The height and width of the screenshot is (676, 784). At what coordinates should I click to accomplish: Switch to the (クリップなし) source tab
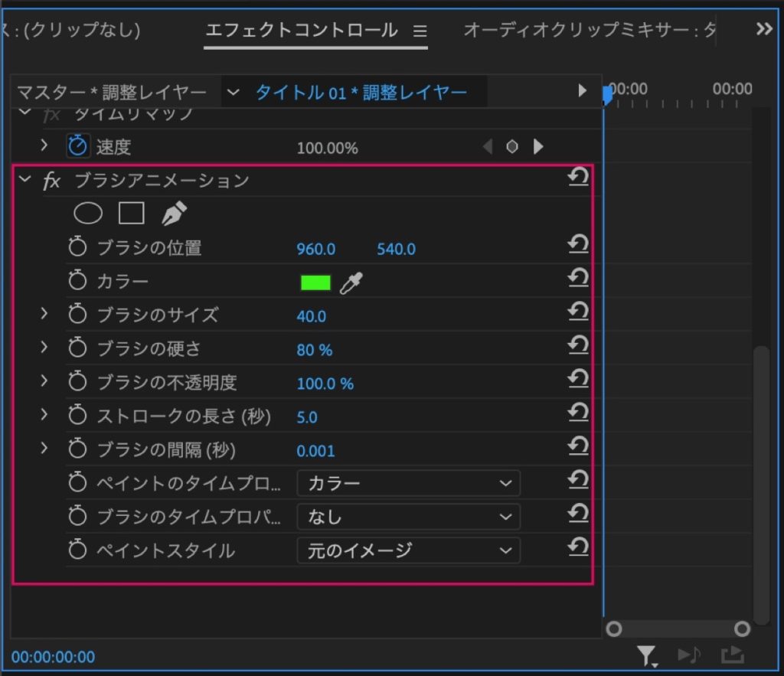coord(71,30)
